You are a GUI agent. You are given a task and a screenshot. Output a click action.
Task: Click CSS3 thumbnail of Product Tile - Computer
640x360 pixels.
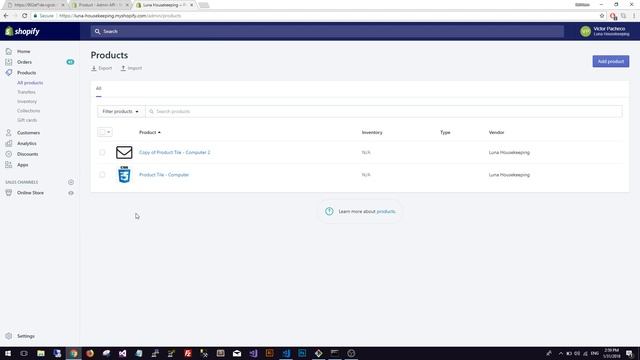[x=124, y=175]
